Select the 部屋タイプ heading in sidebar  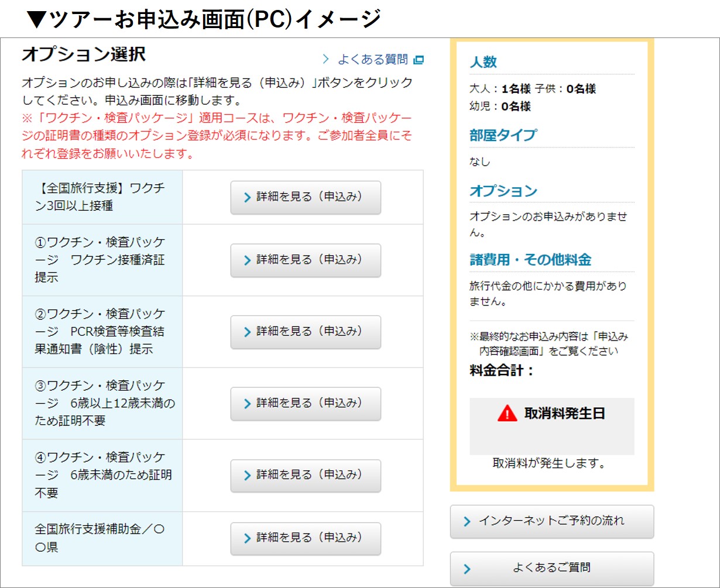[502, 135]
